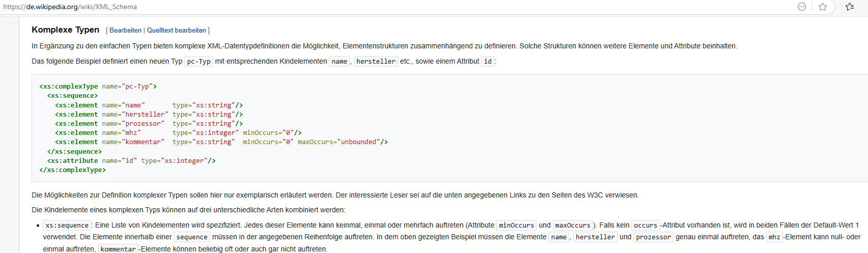Click the xs:attribute tag in code block
This screenshot has height=253, width=868.
72,161
